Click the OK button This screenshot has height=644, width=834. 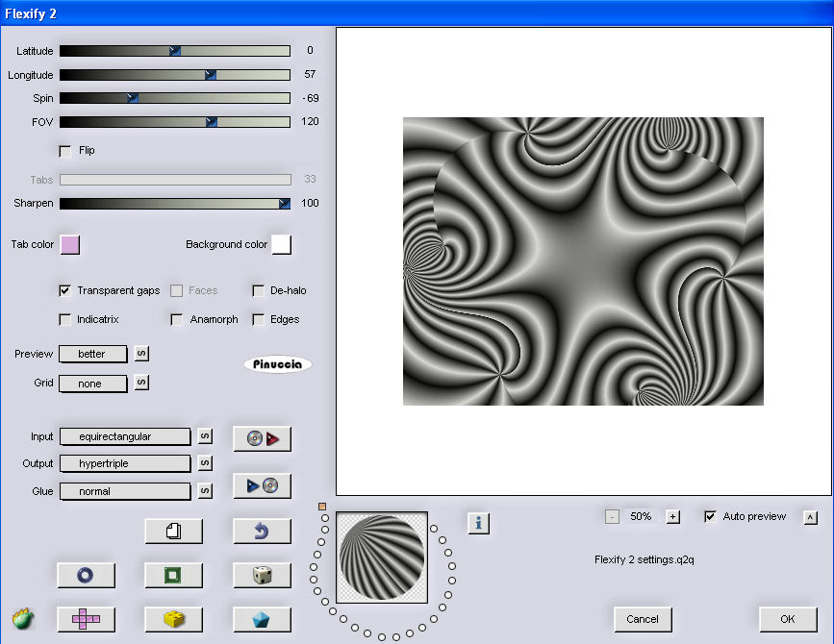click(788, 619)
